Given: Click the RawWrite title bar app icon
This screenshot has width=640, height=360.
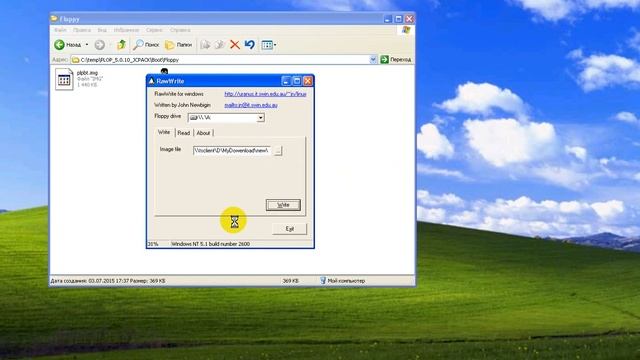Looking at the screenshot, I should [151, 81].
